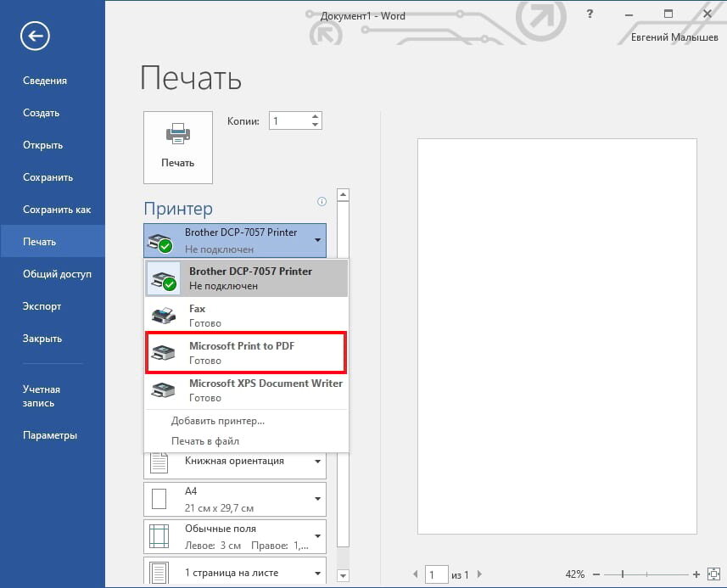Click the 42% zoom level label
727x588 pixels.
click(575, 574)
